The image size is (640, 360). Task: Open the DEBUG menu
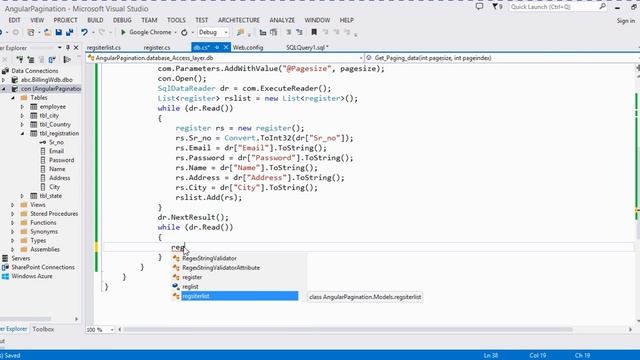point(122,20)
